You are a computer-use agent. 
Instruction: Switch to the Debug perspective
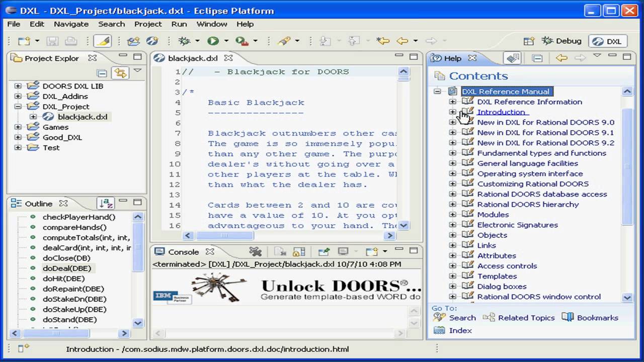pyautogui.click(x=561, y=41)
